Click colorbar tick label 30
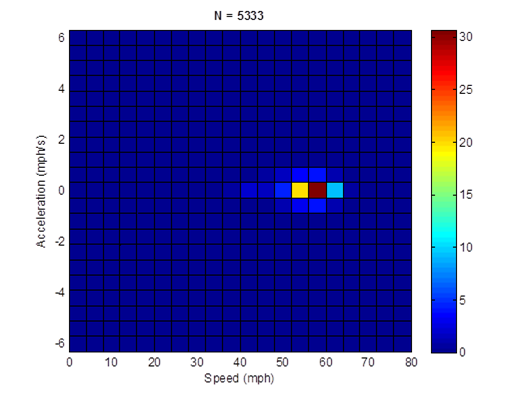The height and width of the screenshot is (395, 528). click(466, 37)
